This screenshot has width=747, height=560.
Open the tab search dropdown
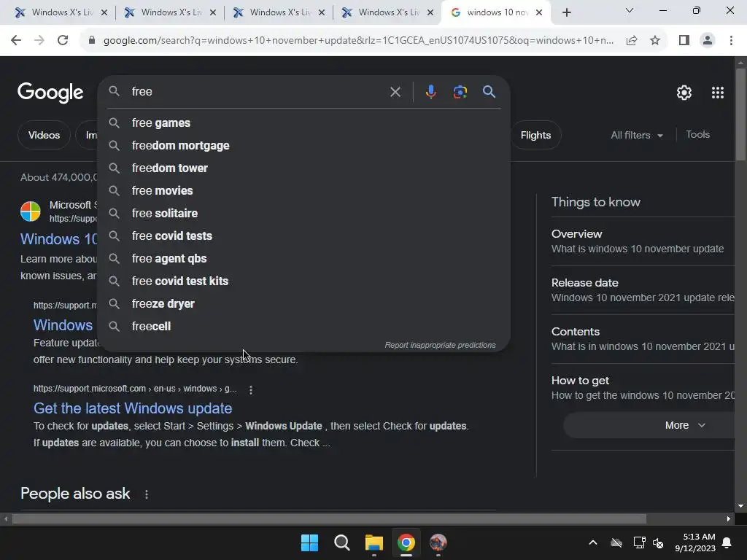point(630,10)
